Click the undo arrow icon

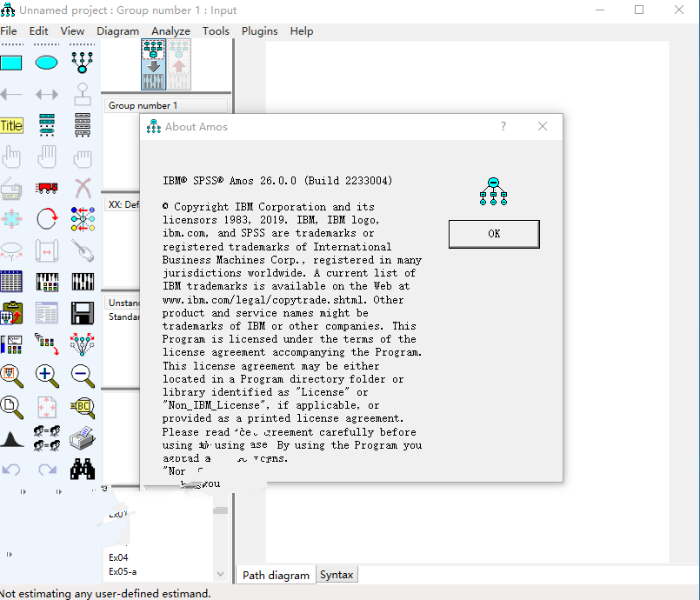11,470
